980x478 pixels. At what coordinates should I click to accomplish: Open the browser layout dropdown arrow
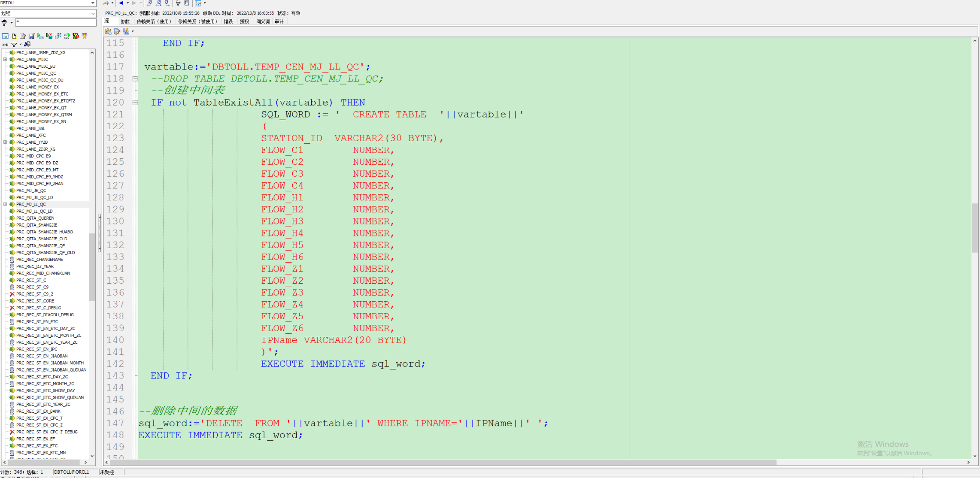pyautogui.click(x=205, y=3)
